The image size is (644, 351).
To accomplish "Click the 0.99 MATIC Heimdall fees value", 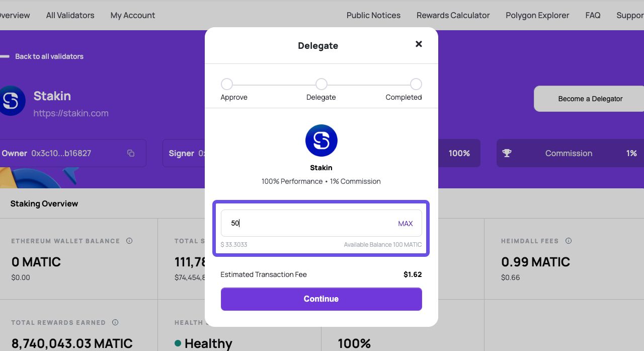I will [x=535, y=262].
